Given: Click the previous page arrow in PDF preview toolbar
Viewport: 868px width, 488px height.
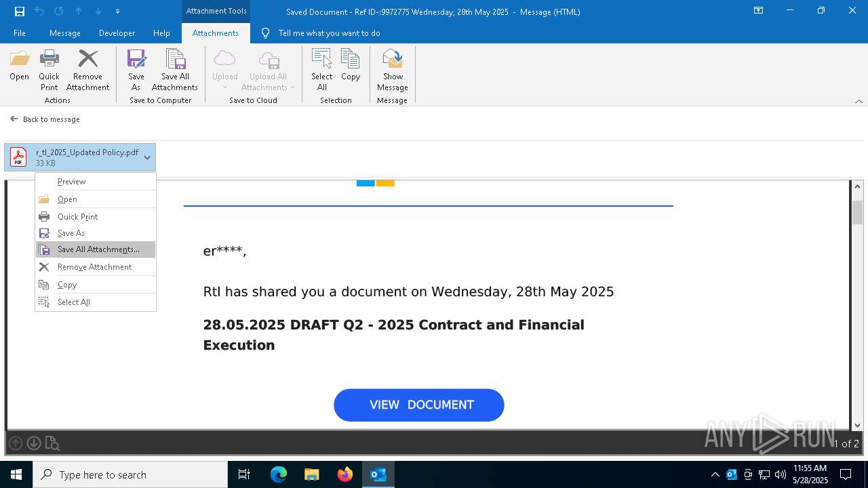Looking at the screenshot, I should pos(16,444).
